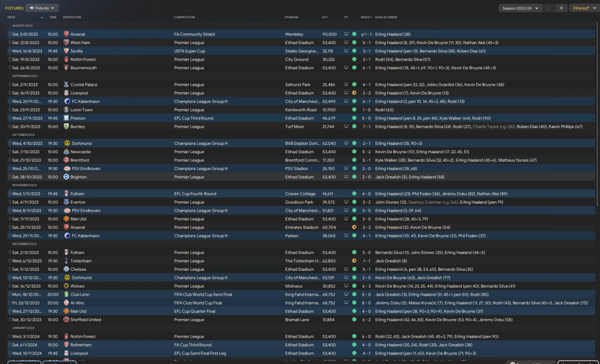Tick the row selector circle for Sevilla fixture
This screenshot has width=600, height=364.
(x=9, y=51)
